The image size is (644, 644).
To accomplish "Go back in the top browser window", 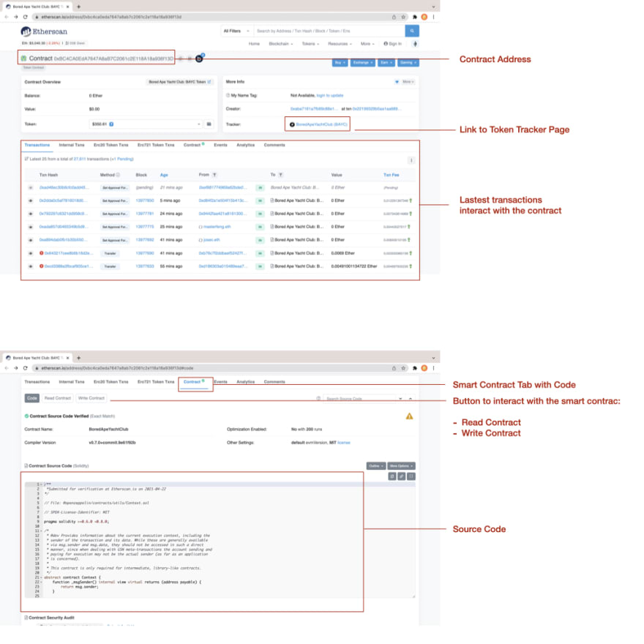I will coord(6,17).
